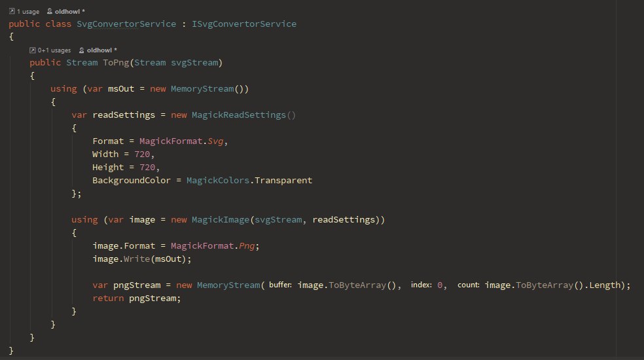Click 'MemoryStream' in the msOut declaration
Screen dimensions: 644x360
202,89
